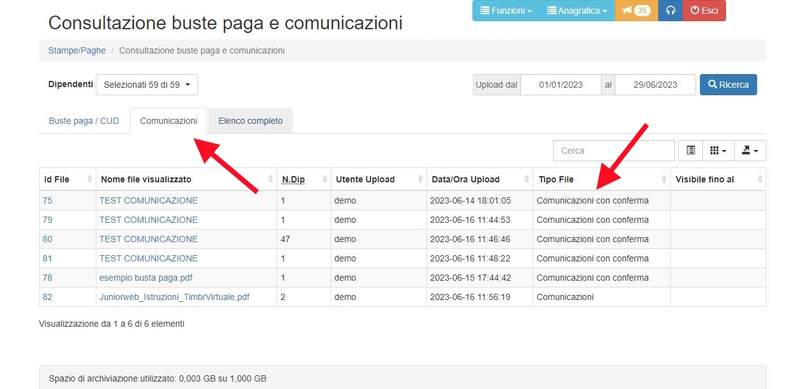
Task: Sort by the N.Dip column
Action: pos(304,179)
